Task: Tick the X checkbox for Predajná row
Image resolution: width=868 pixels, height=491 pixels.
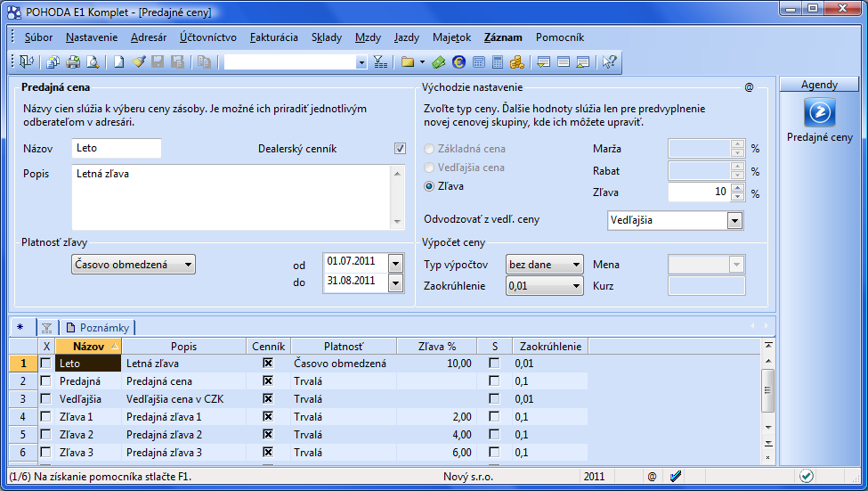Action: (x=46, y=381)
